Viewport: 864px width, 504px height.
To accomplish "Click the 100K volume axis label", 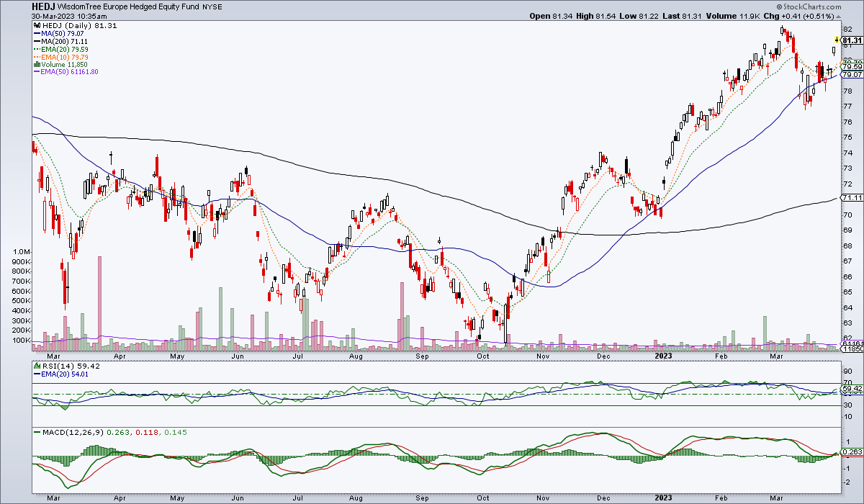I will click(20, 341).
